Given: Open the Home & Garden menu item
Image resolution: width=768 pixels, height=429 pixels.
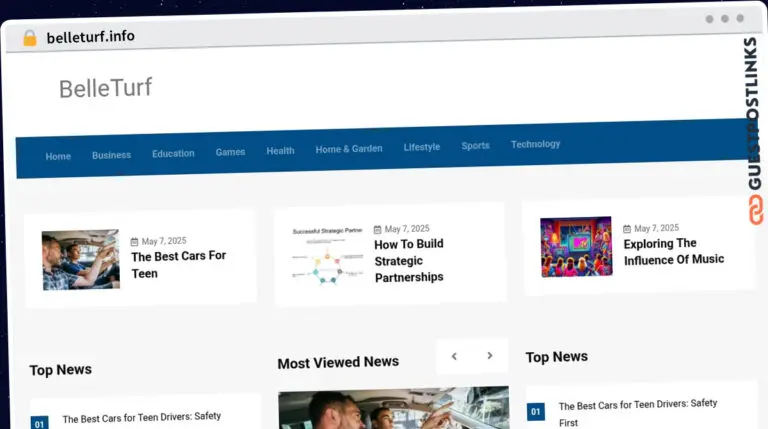Looking at the screenshot, I should pyautogui.click(x=349, y=149).
